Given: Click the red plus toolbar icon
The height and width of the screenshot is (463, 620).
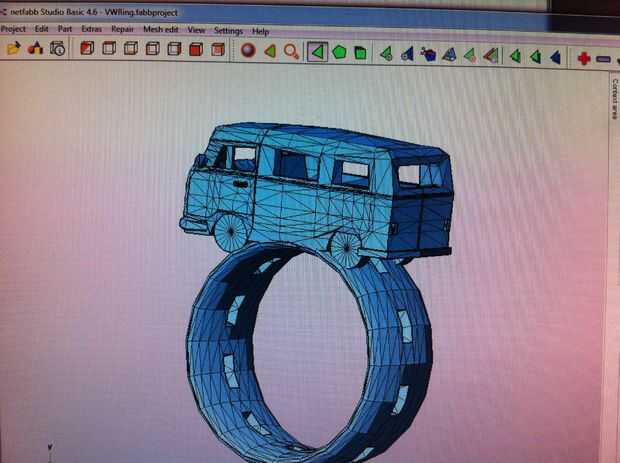Looking at the screenshot, I should 584,59.
